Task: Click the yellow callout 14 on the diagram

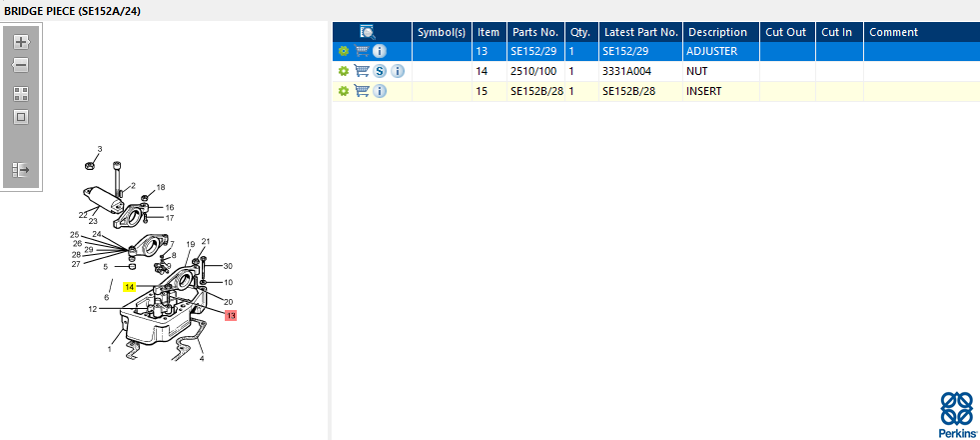Action: click(x=130, y=287)
